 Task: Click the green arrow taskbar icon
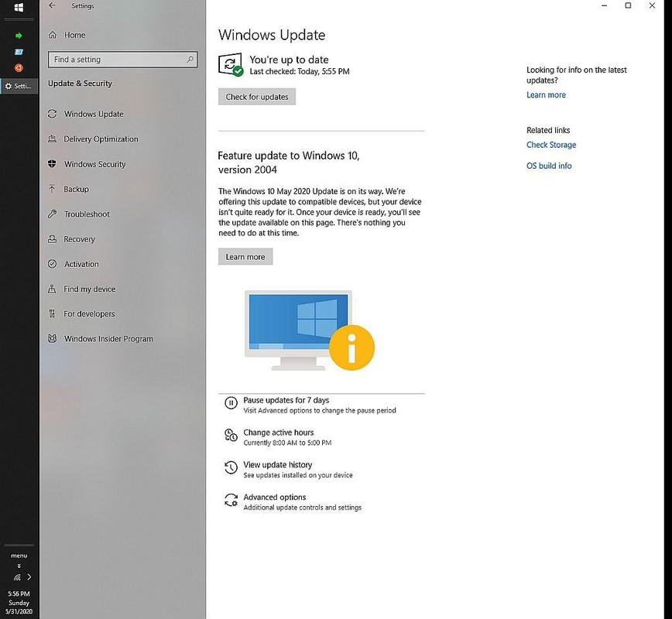tap(19, 36)
